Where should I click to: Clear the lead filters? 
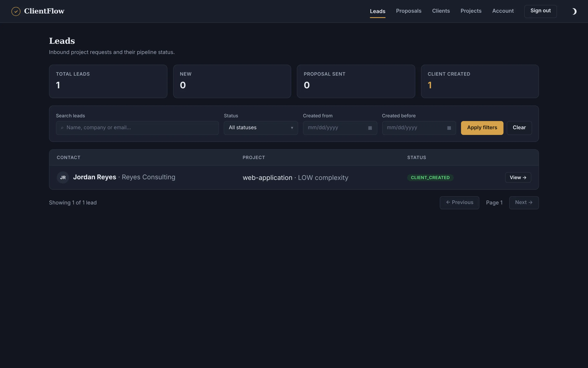[x=519, y=128]
